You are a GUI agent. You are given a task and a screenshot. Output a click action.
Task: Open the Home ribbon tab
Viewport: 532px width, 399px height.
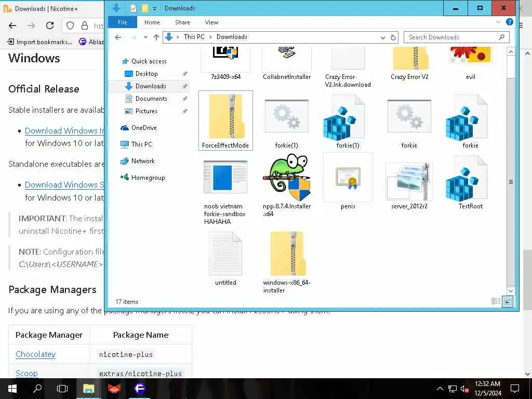tap(152, 22)
